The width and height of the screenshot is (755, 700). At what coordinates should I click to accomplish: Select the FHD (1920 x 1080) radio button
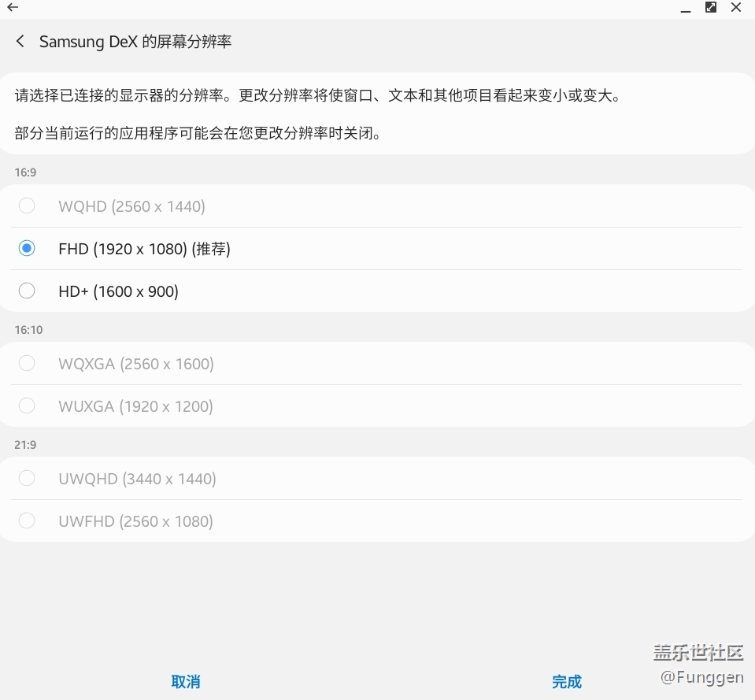27,248
